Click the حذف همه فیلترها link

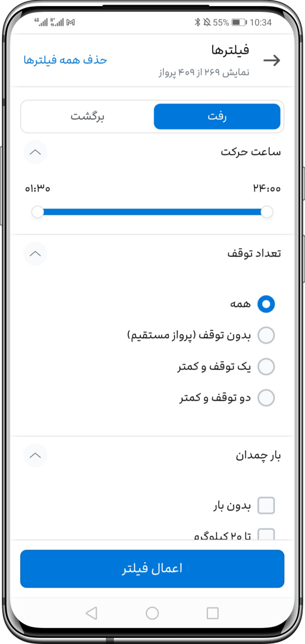point(65,60)
